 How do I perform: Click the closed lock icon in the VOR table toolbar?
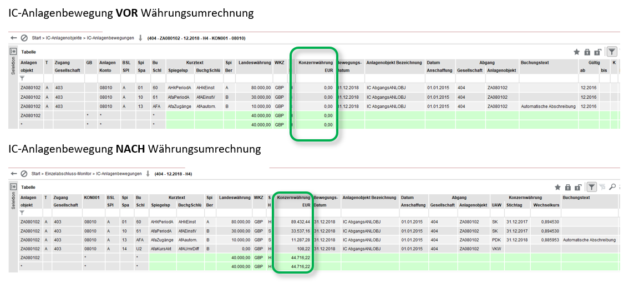tap(587, 52)
